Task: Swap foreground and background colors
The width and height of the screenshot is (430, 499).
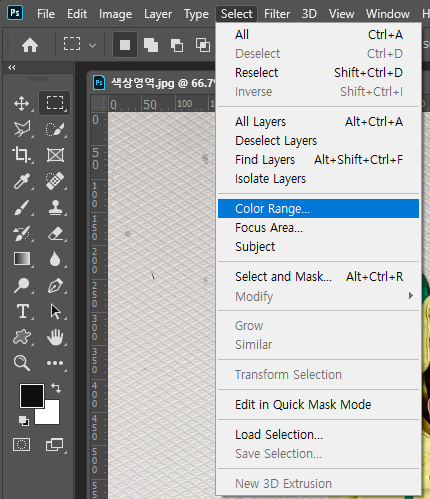Action: pyautogui.click(x=56, y=388)
